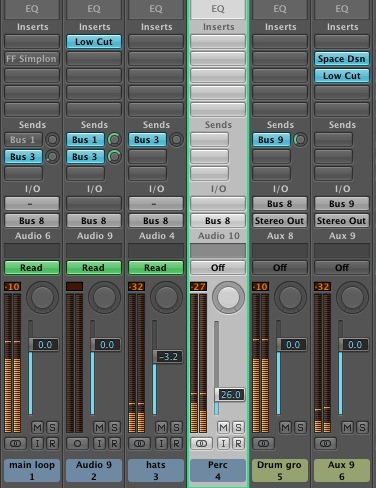
Task: Click the peak level display on hats
Action: 136,286
